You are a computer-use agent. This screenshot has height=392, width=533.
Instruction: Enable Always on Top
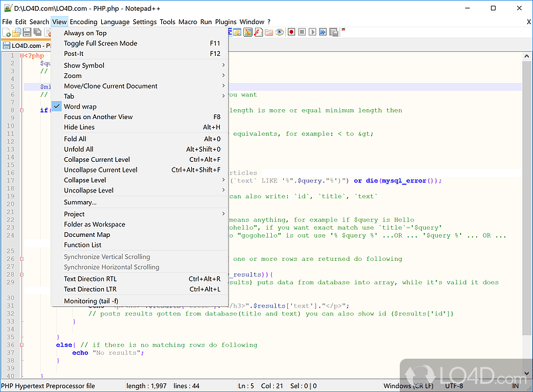point(139,33)
